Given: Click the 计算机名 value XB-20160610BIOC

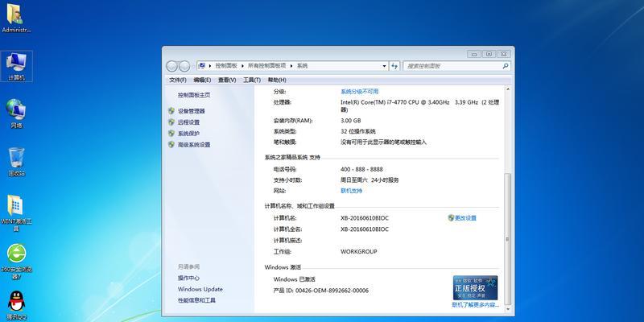Looking at the screenshot, I should point(365,218).
